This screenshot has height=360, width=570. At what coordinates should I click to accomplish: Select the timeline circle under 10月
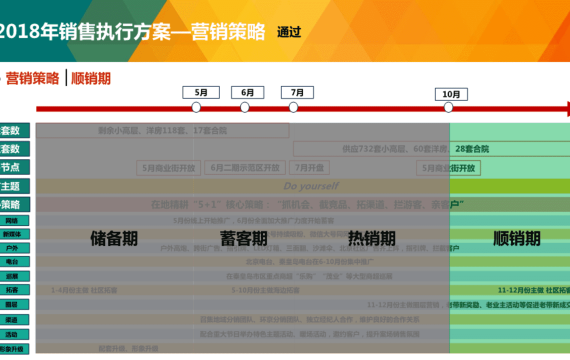point(448,107)
